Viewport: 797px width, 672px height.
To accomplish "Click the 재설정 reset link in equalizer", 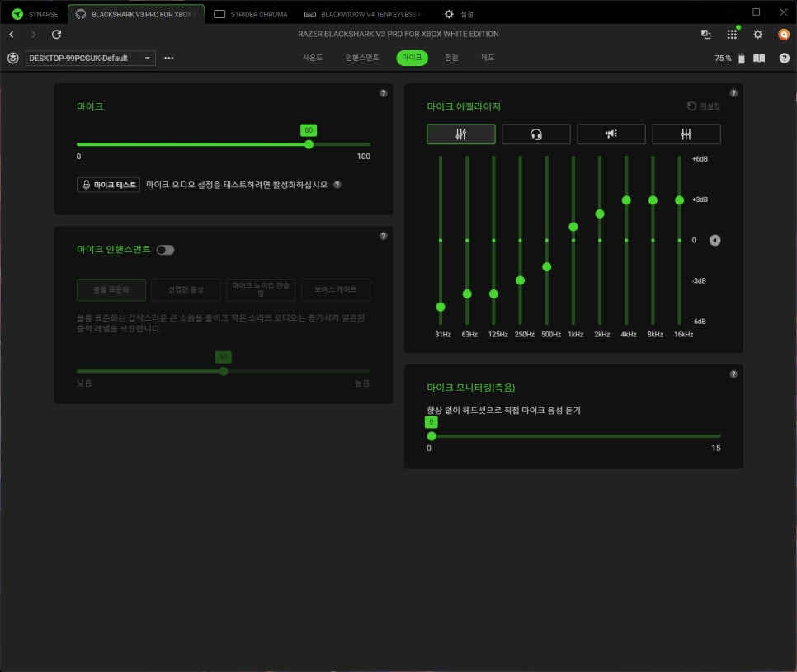I will coord(704,106).
